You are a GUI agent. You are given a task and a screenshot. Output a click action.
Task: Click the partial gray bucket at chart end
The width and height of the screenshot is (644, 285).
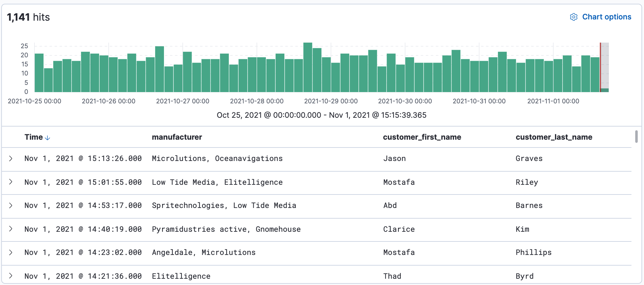point(605,90)
